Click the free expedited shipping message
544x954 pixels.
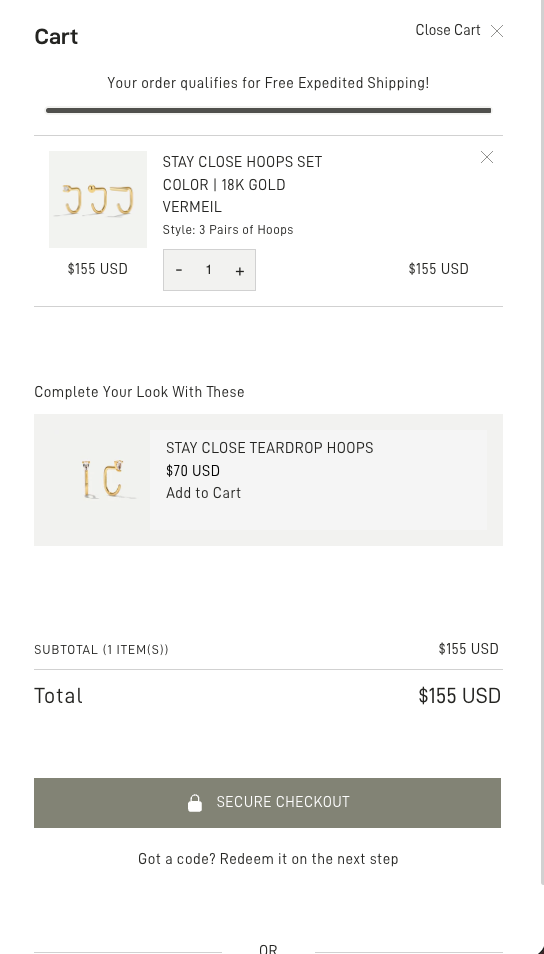point(268,83)
